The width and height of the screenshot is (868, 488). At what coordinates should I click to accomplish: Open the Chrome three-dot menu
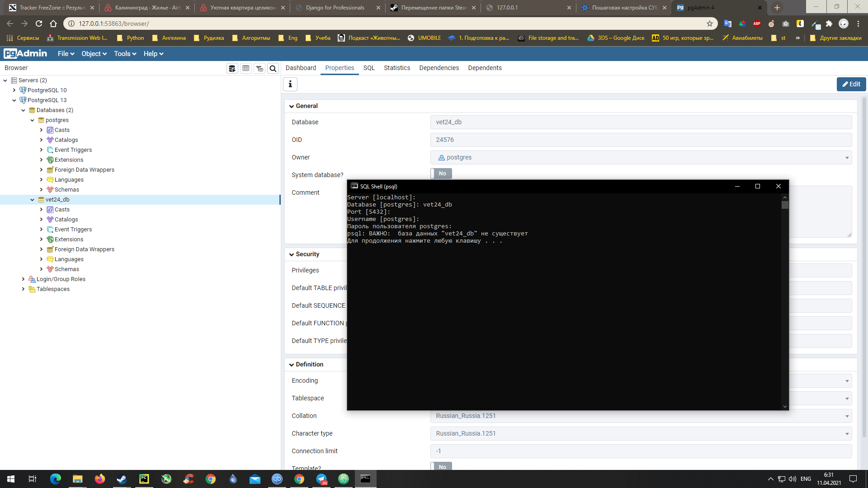click(858, 23)
